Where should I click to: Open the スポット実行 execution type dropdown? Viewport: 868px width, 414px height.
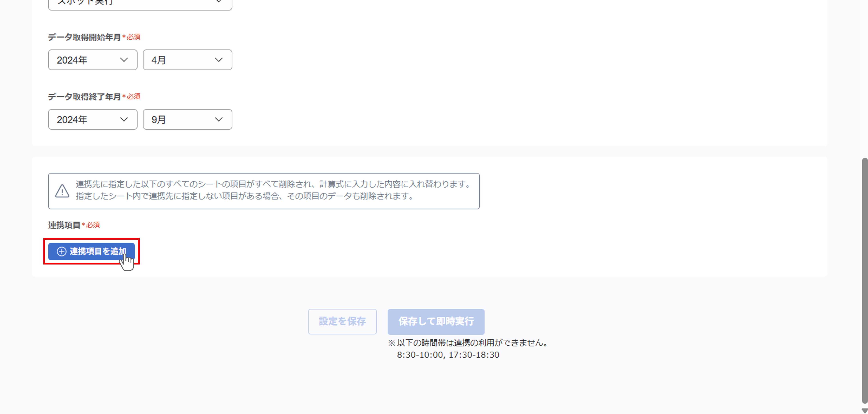point(140,3)
